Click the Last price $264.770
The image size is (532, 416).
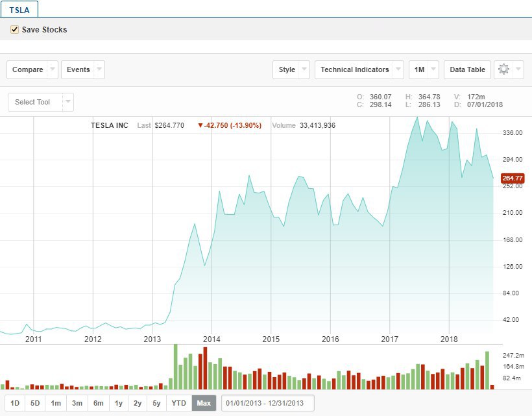click(169, 125)
